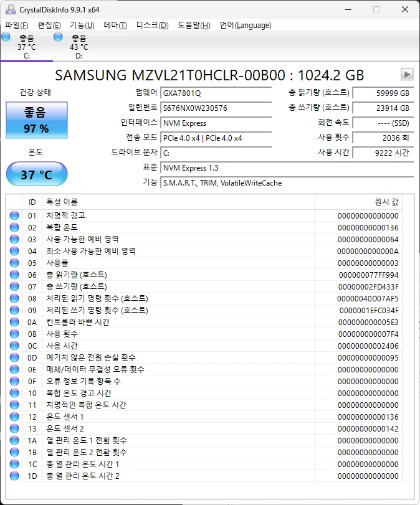This screenshot has height=505, width=420.
Task: Click status icon for 예기치 않은 전원 손실 횟수
Action: point(14,357)
